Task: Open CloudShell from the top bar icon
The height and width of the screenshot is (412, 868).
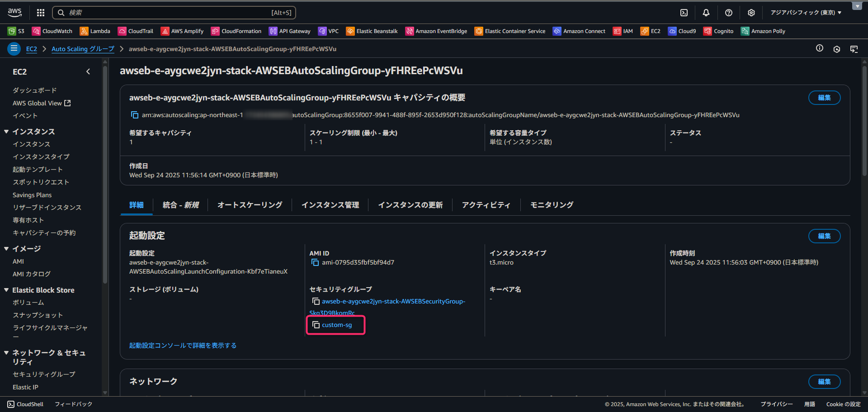Action: (x=684, y=13)
